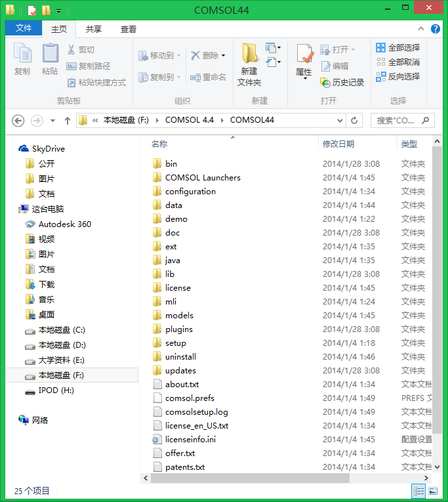Sort by Name (名称) column header
This screenshot has height=502, width=448.
tap(159, 144)
